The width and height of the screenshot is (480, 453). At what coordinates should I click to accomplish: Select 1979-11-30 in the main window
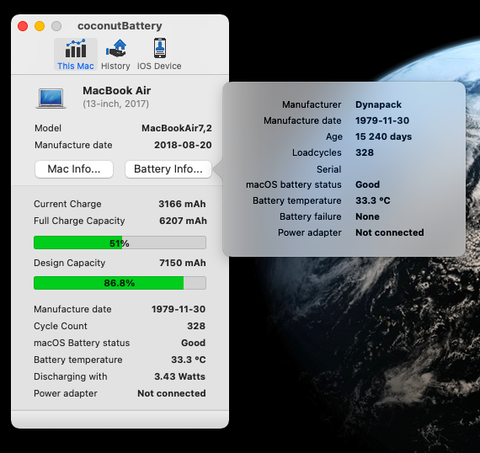[179, 309]
